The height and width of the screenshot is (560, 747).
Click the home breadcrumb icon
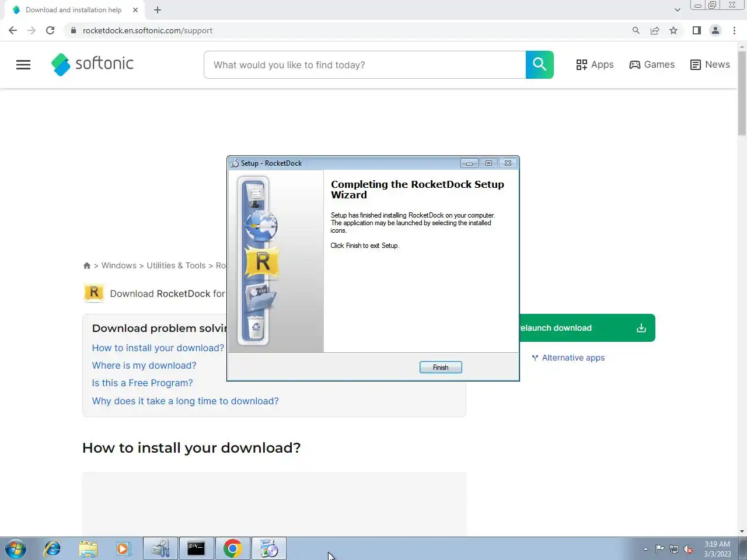[x=87, y=265]
